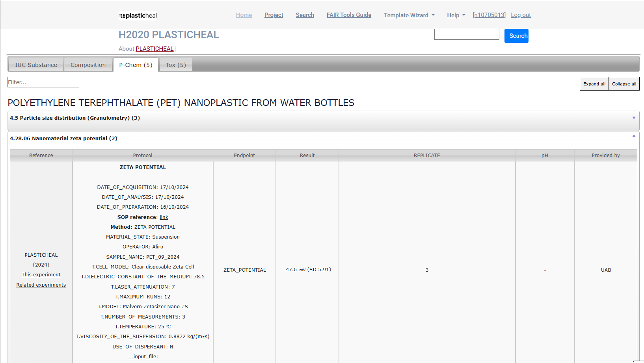Viewport: 644px width, 363px height.
Task: Open the This experiment link
Action: pyautogui.click(x=41, y=275)
